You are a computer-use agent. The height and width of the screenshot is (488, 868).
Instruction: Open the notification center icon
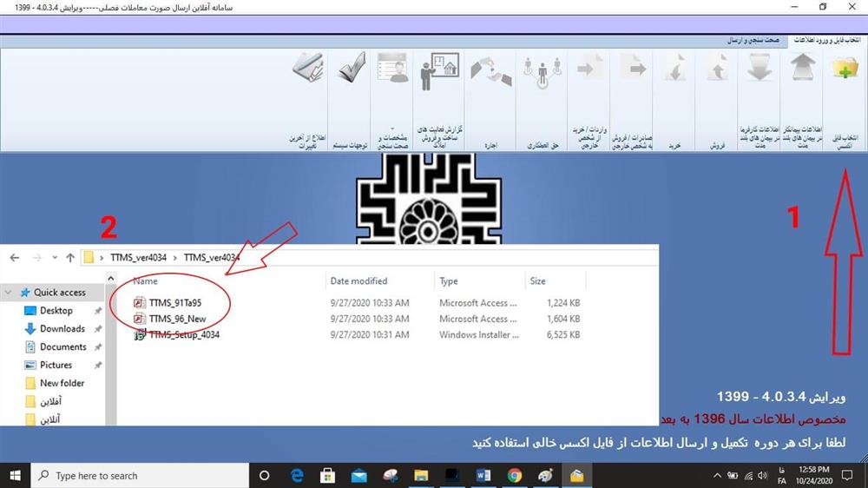tap(847, 475)
